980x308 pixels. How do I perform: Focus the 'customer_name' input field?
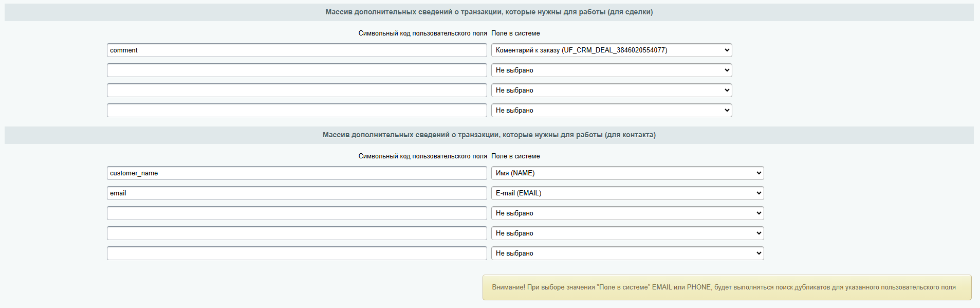(297, 173)
